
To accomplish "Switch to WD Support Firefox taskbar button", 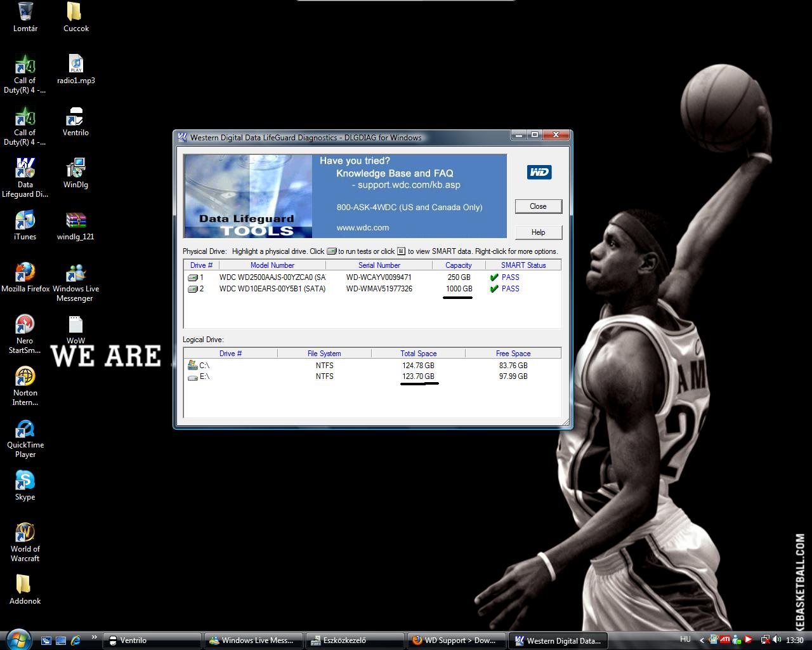I will (456, 640).
